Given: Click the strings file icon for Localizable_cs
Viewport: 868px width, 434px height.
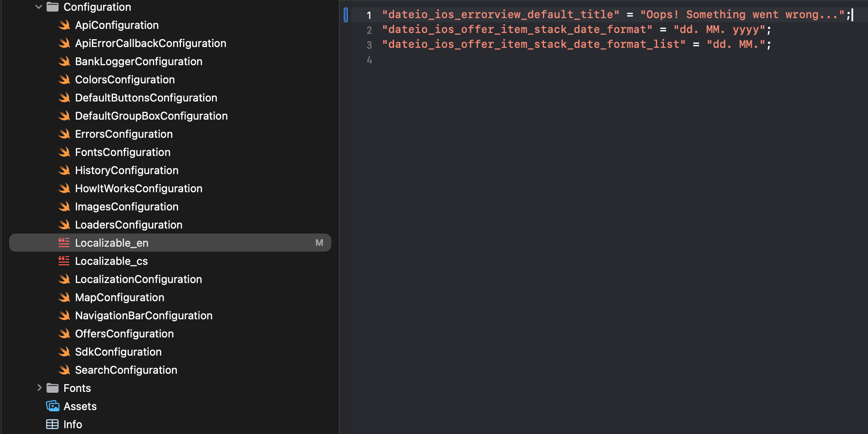Looking at the screenshot, I should (x=64, y=261).
